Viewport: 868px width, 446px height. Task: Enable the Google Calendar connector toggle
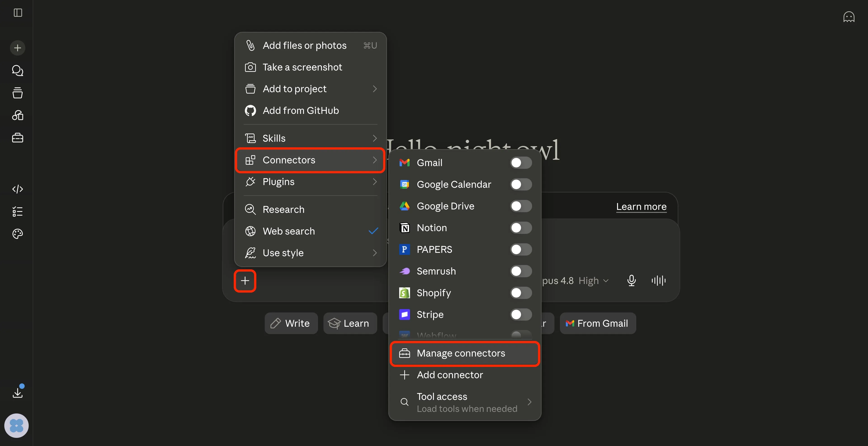pyautogui.click(x=521, y=184)
